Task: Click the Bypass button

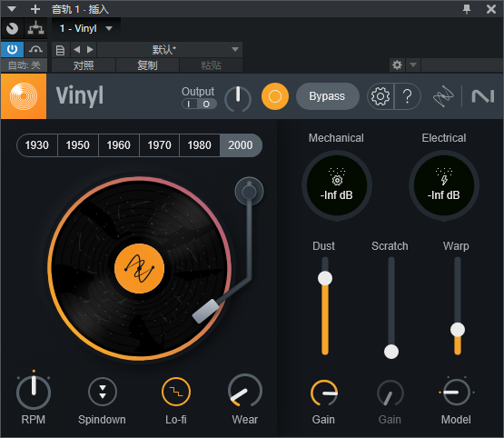Action: pos(327,96)
